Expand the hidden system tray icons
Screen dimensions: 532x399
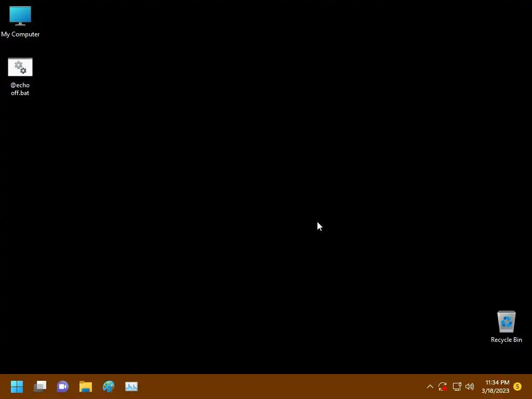coord(430,387)
